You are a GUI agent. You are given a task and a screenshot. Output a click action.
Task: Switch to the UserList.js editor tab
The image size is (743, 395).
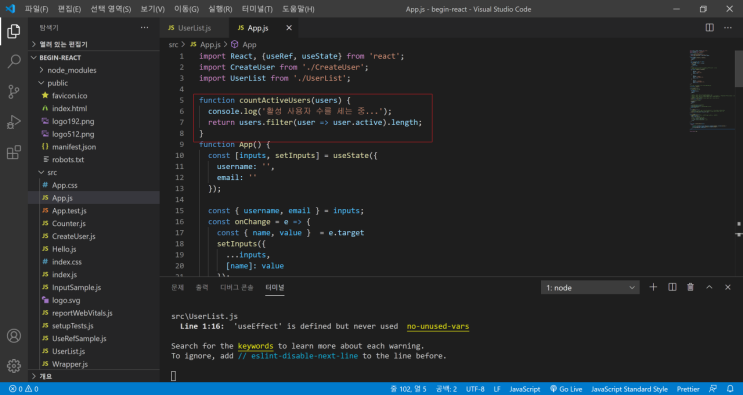tap(194, 28)
